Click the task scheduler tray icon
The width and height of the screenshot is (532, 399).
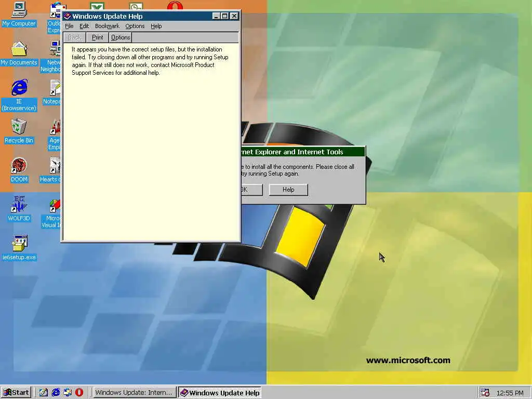(x=485, y=392)
